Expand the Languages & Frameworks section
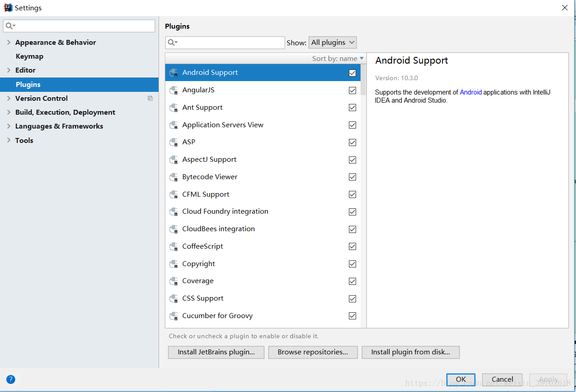Screen dimensions: 576x392 point(9,126)
